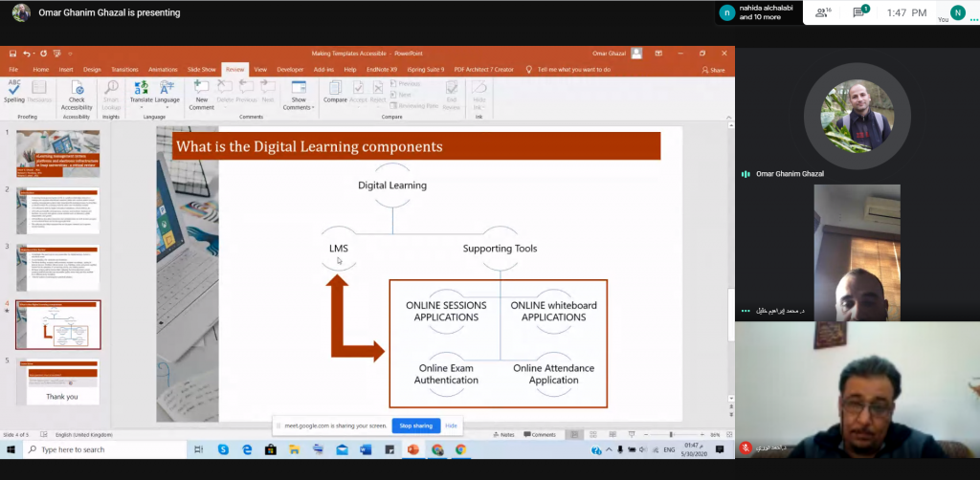Click the Stop sharing button
The width and height of the screenshot is (980, 480).
click(415, 425)
